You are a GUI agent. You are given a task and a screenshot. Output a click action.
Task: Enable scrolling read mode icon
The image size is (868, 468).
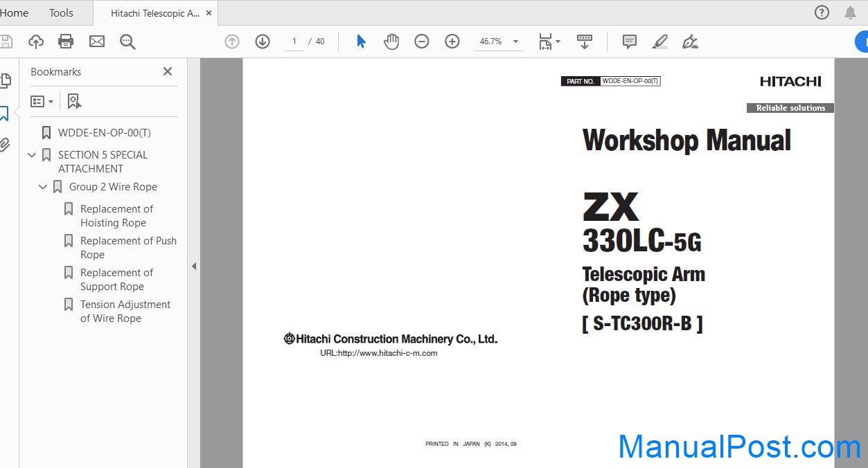[585, 42]
